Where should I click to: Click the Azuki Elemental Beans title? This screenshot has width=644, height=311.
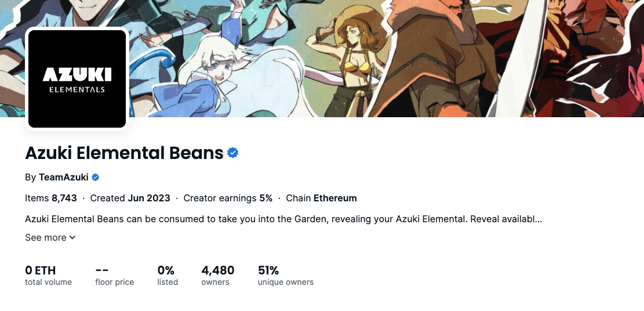pos(124,153)
